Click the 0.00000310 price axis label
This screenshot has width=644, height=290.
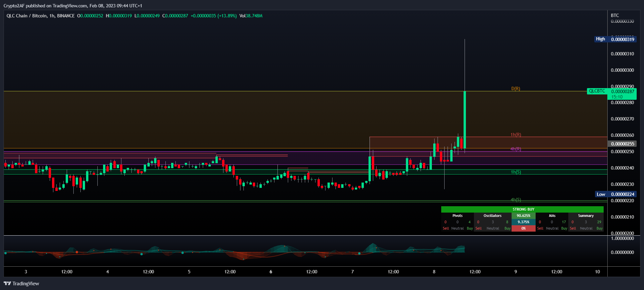tap(622, 54)
